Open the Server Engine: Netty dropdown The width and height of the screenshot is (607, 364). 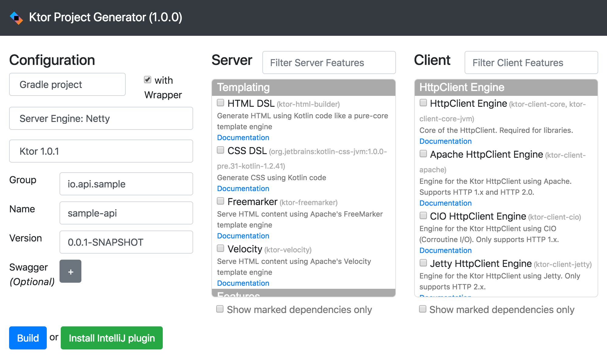point(101,118)
